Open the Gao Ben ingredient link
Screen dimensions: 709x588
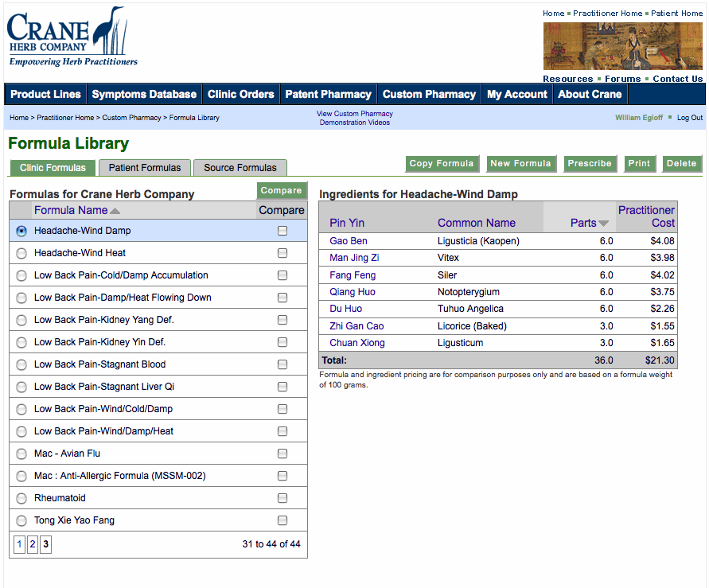(349, 241)
